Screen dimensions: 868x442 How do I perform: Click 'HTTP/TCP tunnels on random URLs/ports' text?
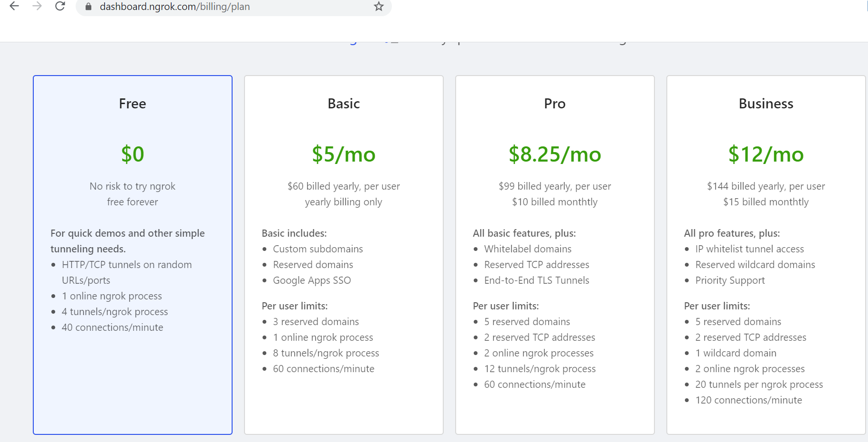pyautogui.click(x=127, y=272)
